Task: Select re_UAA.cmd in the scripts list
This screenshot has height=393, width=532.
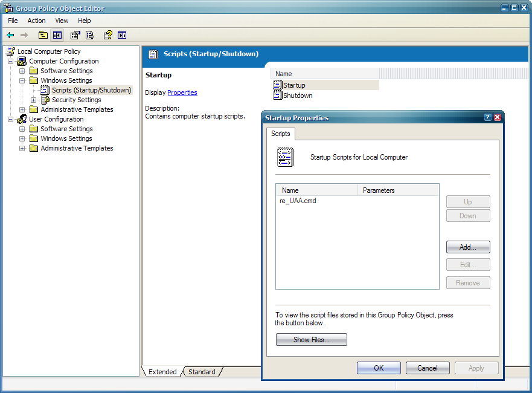Action: click(298, 201)
